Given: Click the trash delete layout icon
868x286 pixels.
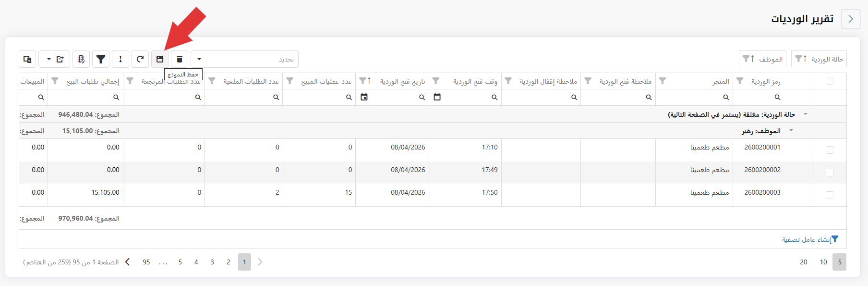Looking at the screenshot, I should pos(180,59).
